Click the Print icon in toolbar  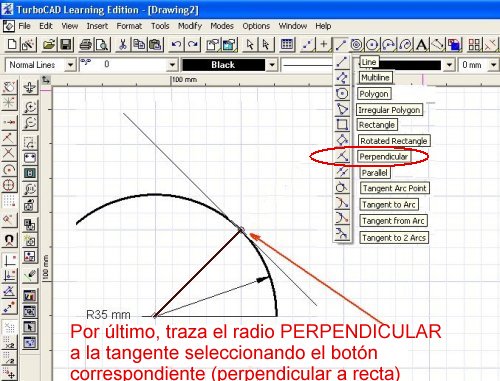85,44
